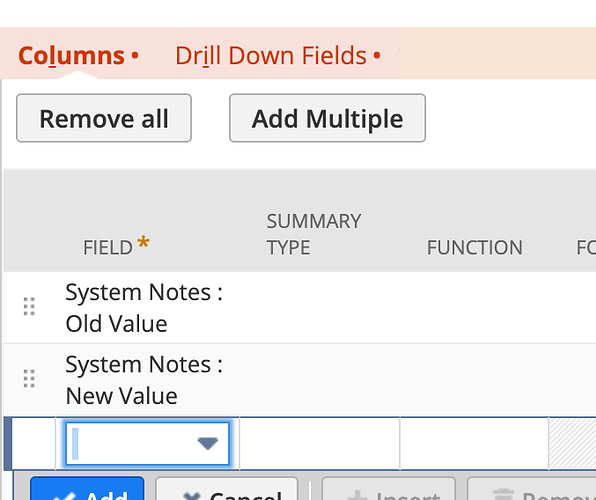Viewport: 596px width, 500px height.
Task: Click the Add Multiple button
Action: tap(327, 118)
